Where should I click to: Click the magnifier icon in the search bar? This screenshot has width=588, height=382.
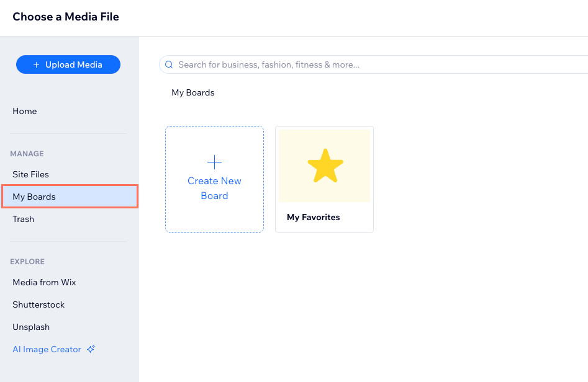coord(169,64)
